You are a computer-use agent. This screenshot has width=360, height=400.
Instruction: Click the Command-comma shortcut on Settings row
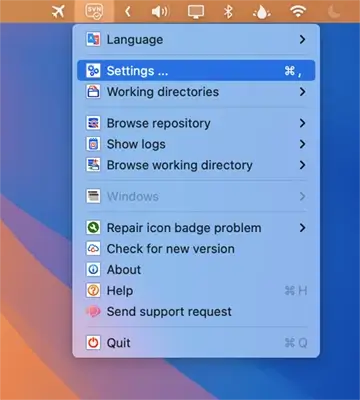click(293, 71)
